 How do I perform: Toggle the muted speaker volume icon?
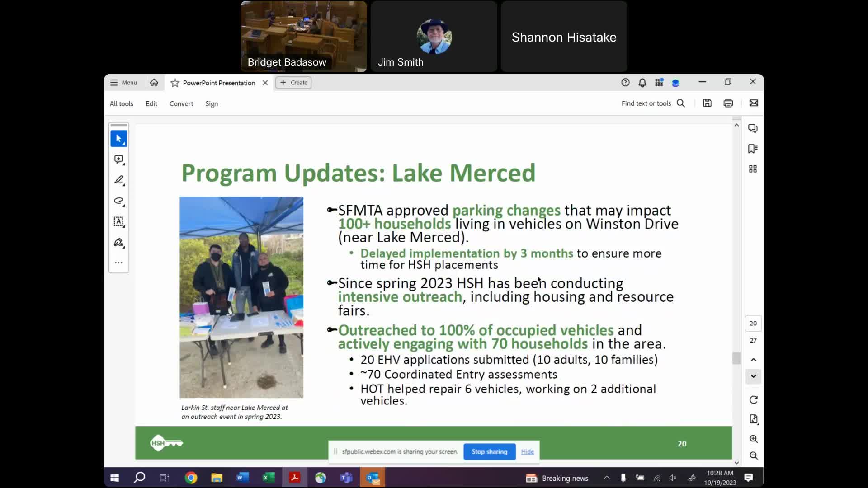[673, 478]
